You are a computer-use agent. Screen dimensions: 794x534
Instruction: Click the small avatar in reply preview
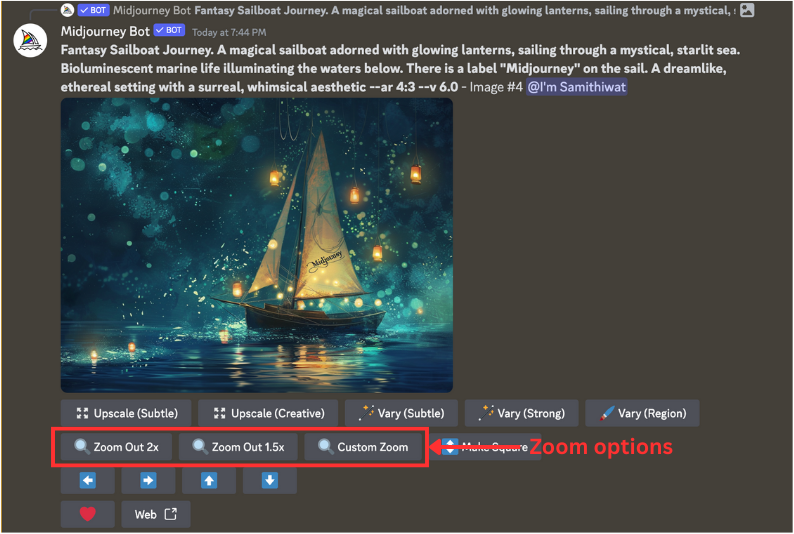point(67,10)
